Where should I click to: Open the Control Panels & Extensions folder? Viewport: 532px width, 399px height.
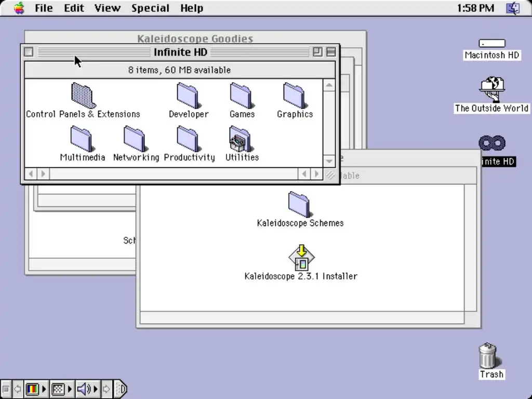(x=83, y=96)
